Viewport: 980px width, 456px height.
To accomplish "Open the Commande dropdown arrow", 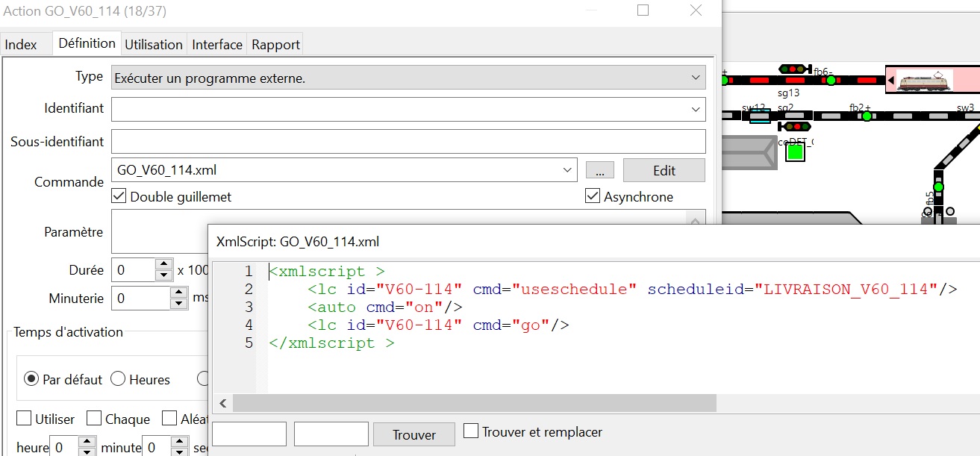I will pos(568,170).
